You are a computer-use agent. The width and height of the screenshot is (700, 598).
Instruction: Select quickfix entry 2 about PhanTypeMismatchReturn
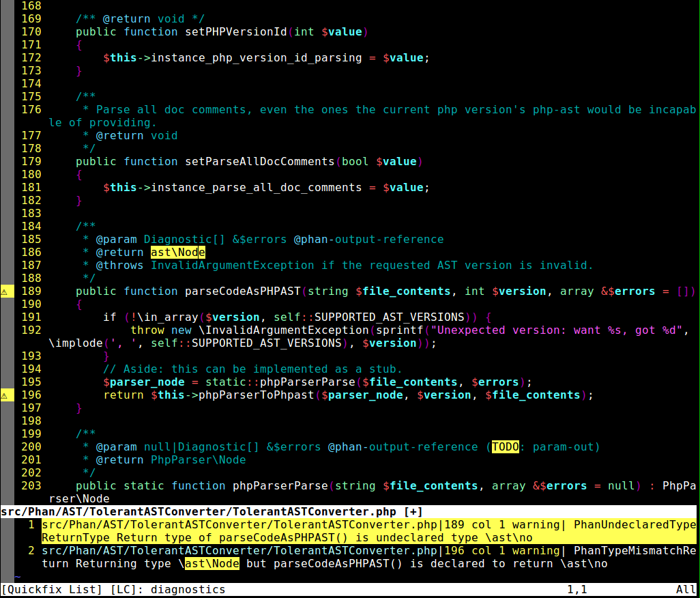[368, 557]
